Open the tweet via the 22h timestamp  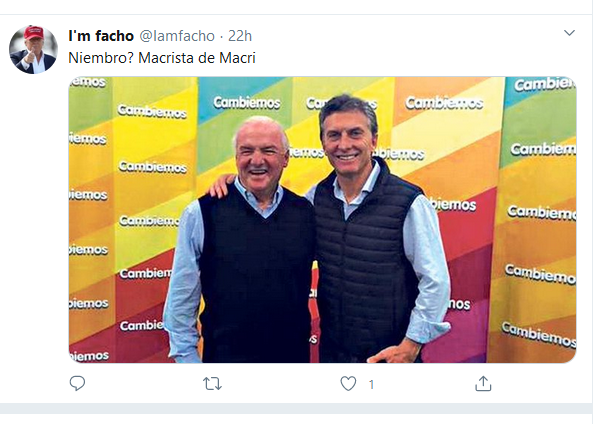coord(240,36)
